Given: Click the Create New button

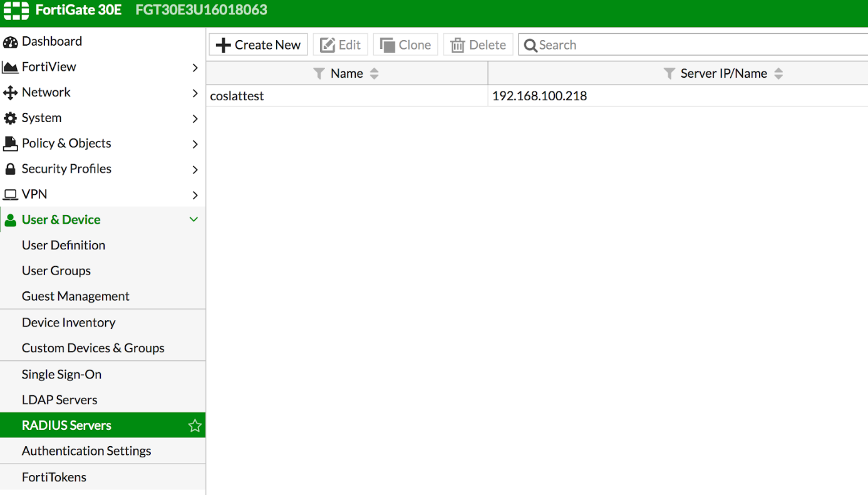Looking at the screenshot, I should 258,44.
